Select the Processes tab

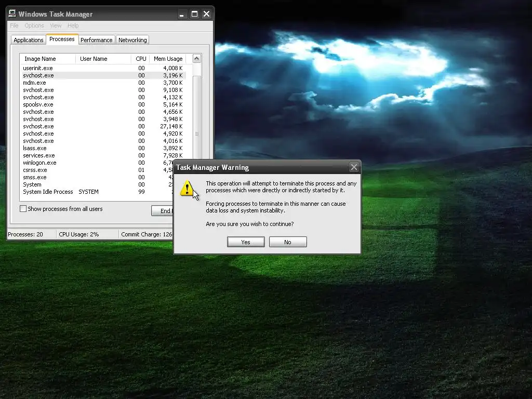62,39
